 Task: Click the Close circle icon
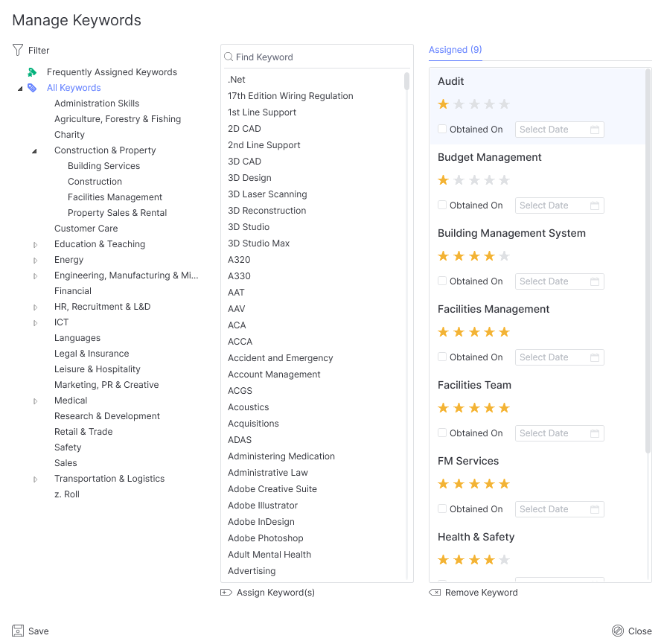617,631
